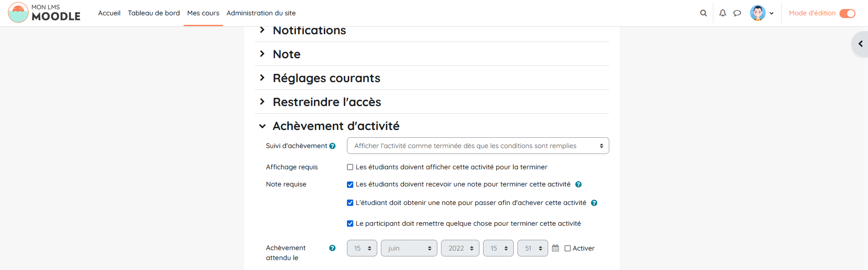Viewport: 868px width, 270px height.
Task: Uncheck the participant must submit checkbox
Action: (x=350, y=223)
